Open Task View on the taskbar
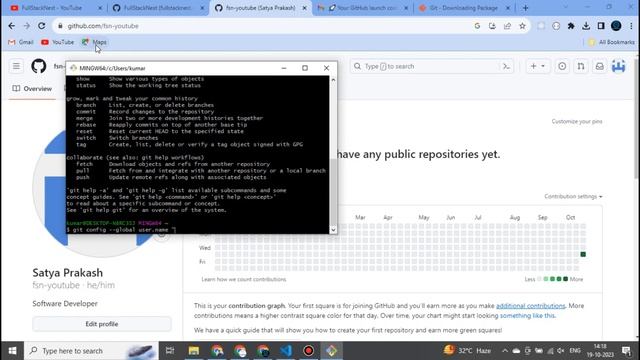The height and width of the screenshot is (360, 640). point(170,351)
